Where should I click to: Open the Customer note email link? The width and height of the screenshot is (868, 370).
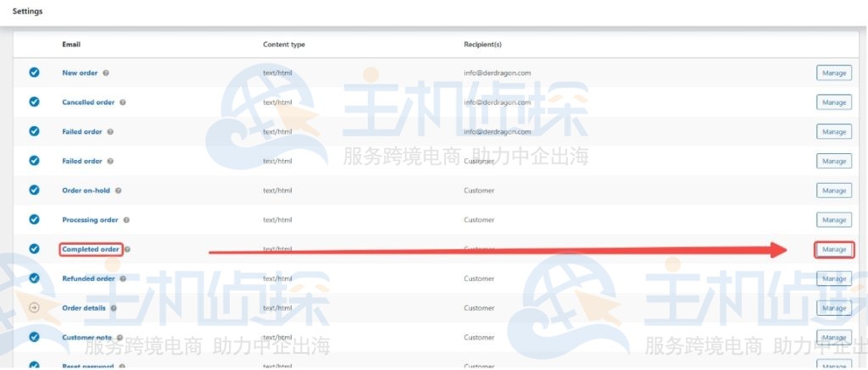click(87, 337)
